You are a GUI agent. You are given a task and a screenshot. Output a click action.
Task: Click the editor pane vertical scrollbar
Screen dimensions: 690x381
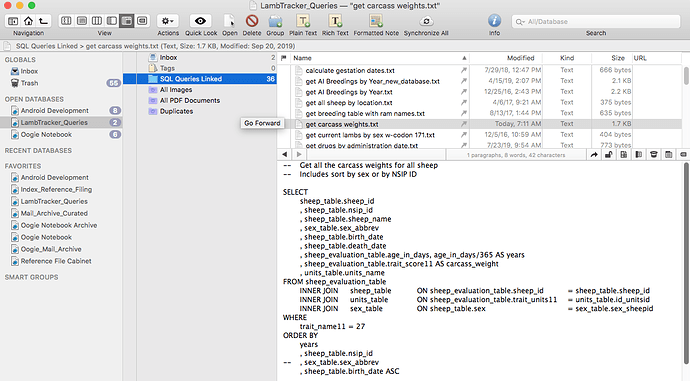click(686, 264)
